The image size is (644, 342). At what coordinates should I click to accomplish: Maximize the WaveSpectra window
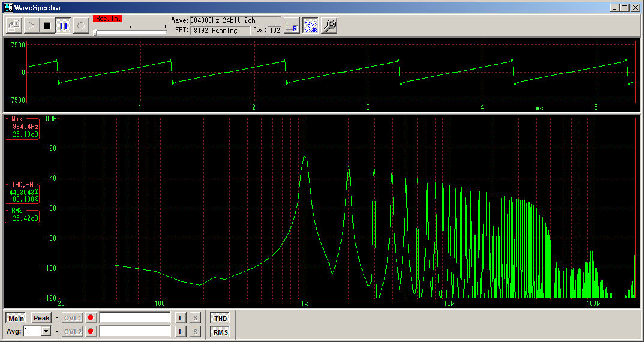point(624,7)
